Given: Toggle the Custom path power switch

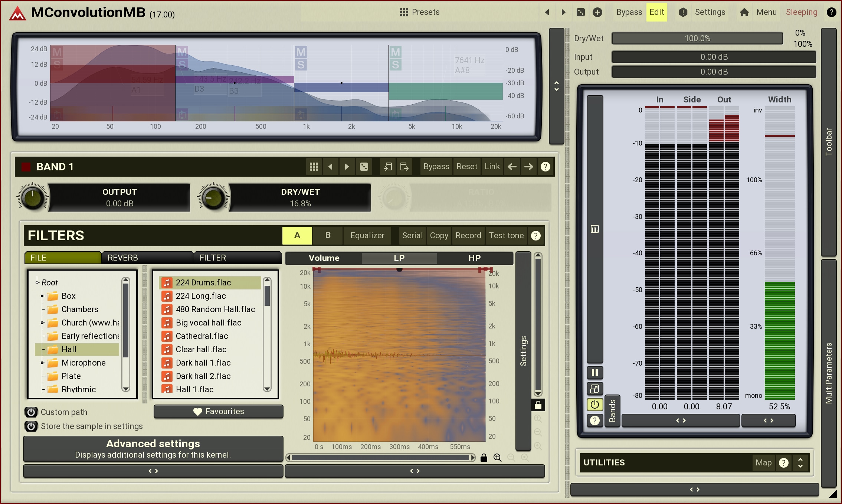Looking at the screenshot, I should click(x=31, y=412).
